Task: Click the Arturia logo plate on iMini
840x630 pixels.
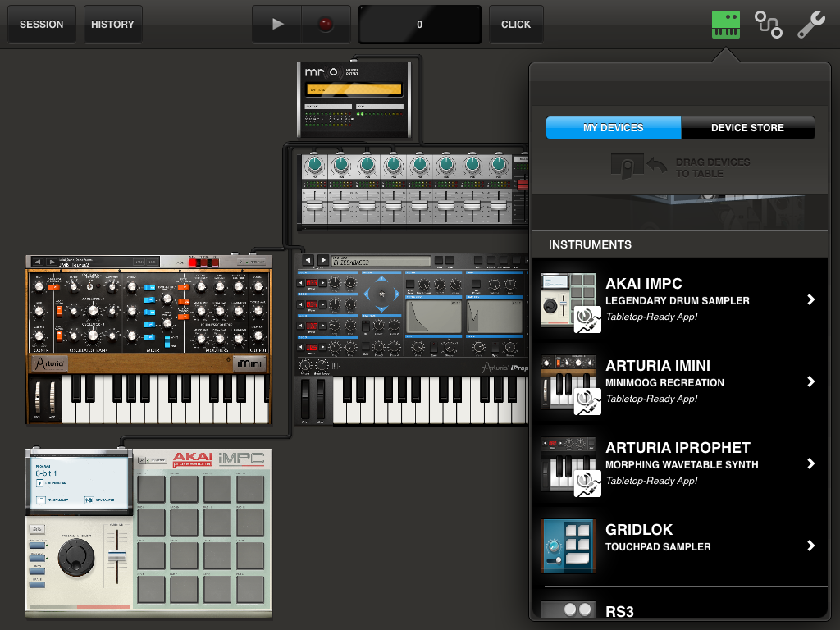Action: tap(50, 363)
